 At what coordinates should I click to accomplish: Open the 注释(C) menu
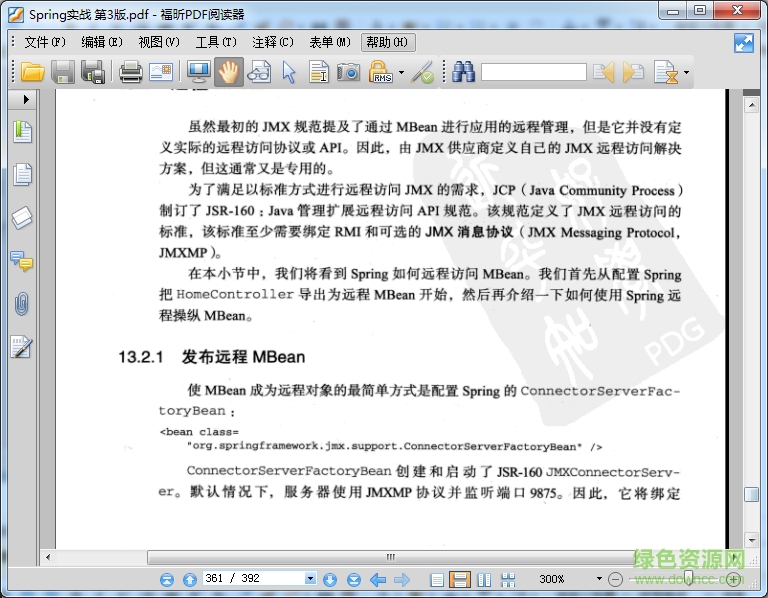tap(273, 42)
